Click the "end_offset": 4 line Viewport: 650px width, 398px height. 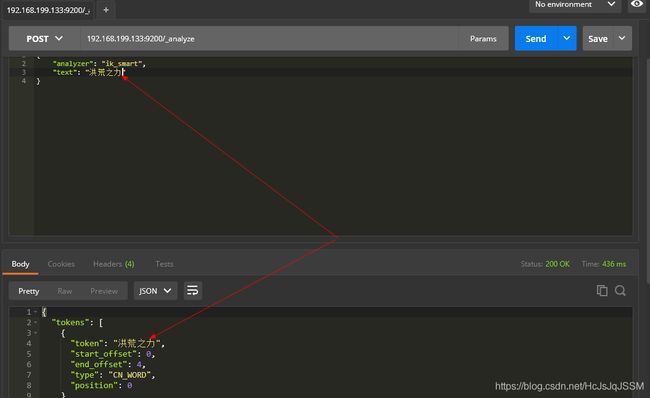pyautogui.click(x=108, y=364)
